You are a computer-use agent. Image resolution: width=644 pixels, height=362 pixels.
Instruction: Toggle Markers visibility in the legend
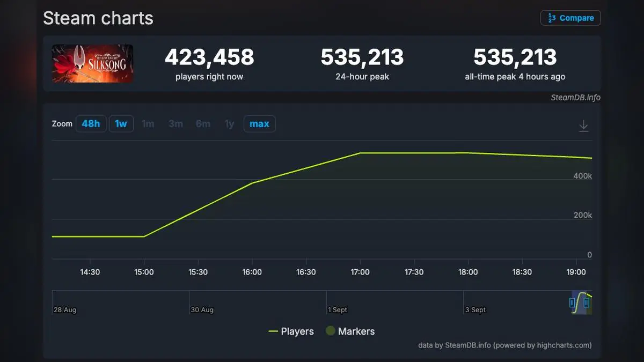click(x=350, y=331)
